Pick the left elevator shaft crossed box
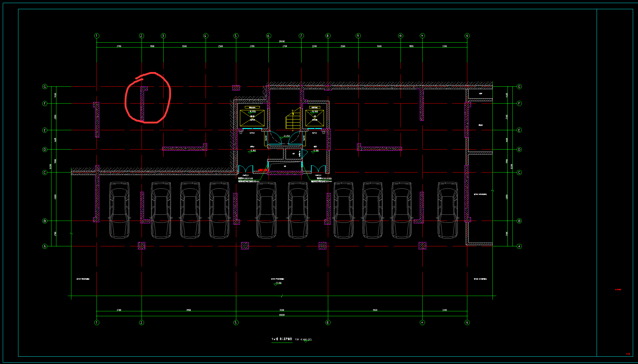 tap(252, 118)
